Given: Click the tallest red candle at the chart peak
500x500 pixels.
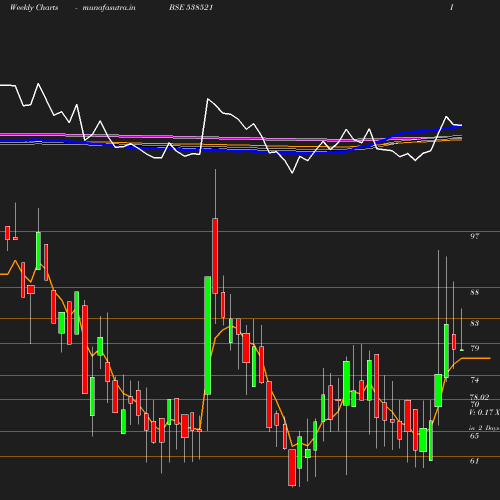Looking at the screenshot, I should (215, 256).
